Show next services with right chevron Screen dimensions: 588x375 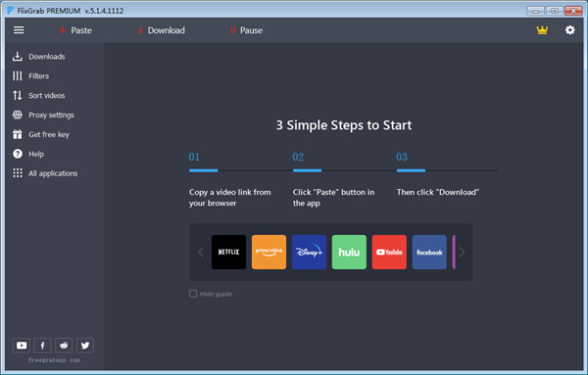[x=462, y=253]
